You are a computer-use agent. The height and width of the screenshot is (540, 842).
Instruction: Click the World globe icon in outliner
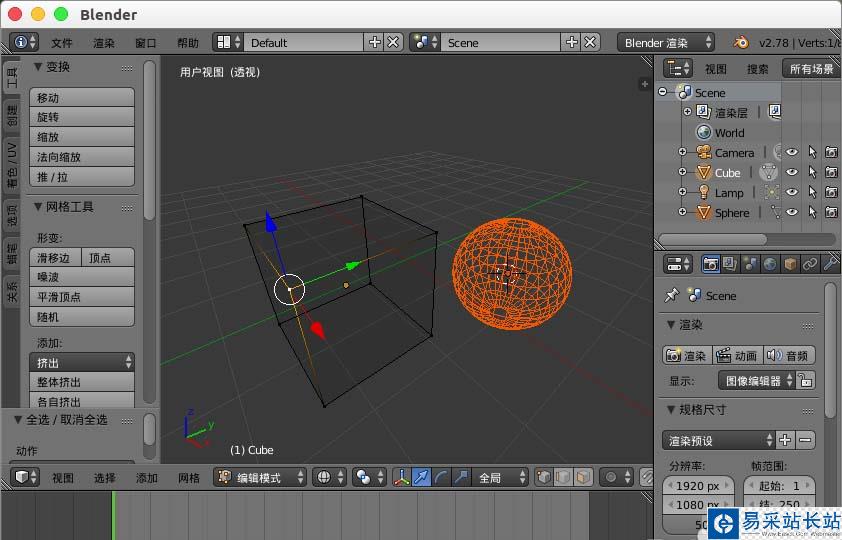click(x=703, y=132)
